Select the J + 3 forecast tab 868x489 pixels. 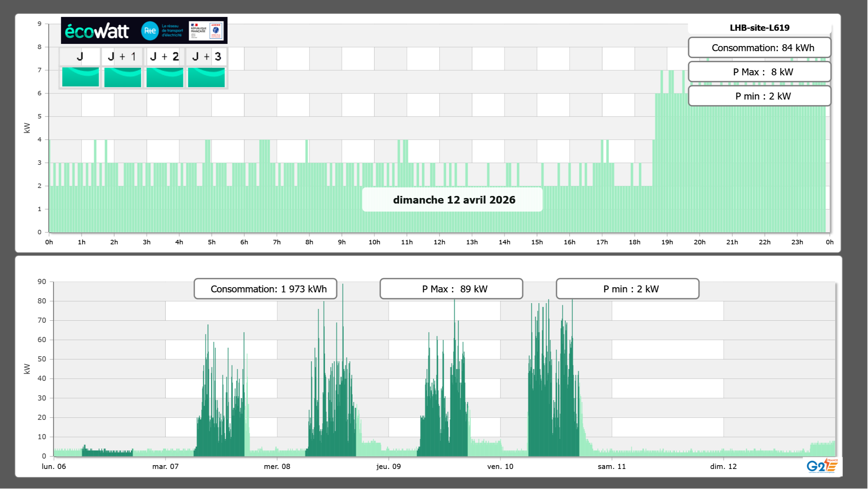(206, 56)
